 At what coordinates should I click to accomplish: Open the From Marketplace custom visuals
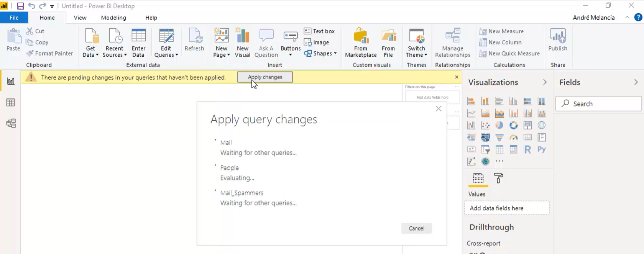tap(361, 43)
